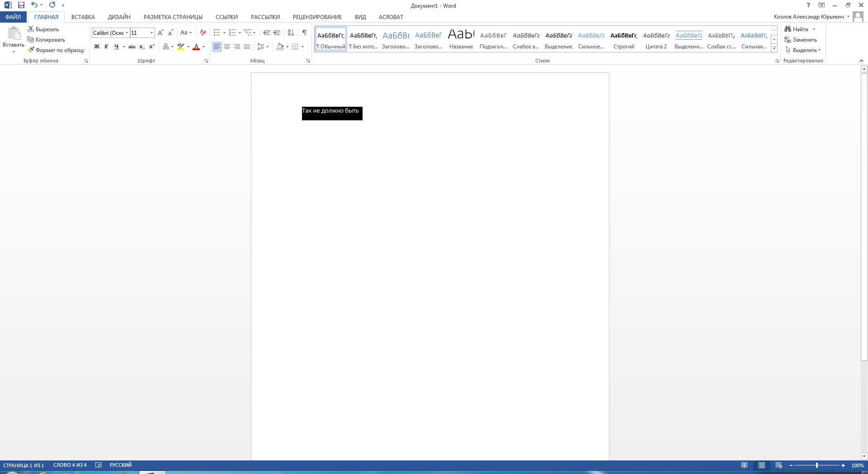
Task: Apply the Название style
Action: click(x=461, y=39)
